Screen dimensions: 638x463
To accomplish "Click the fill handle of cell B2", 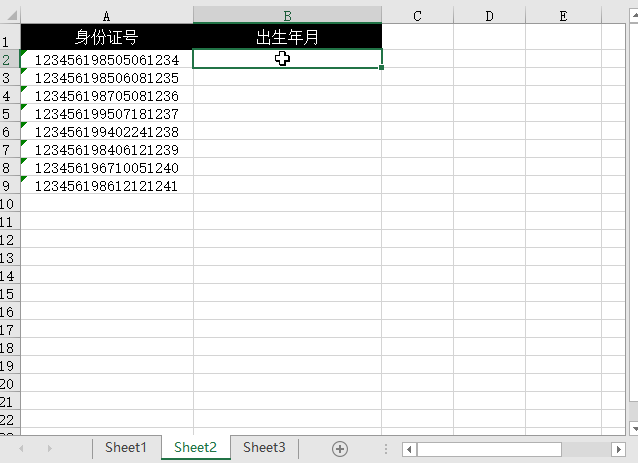I will pyautogui.click(x=381, y=68).
